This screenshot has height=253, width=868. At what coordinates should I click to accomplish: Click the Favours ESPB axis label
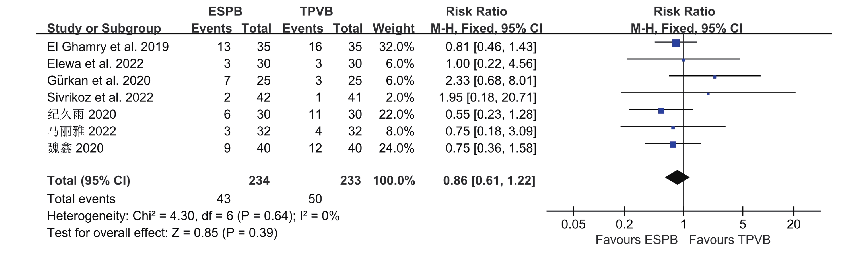(636, 240)
